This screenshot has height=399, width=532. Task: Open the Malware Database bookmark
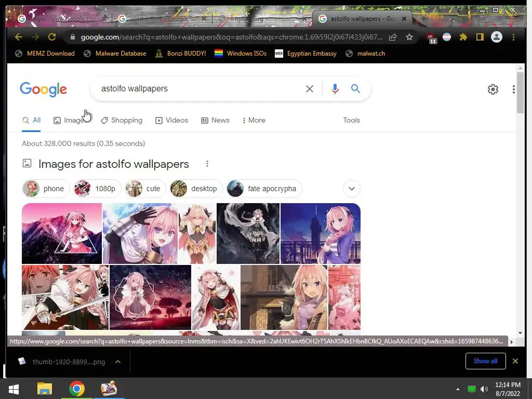tap(115, 54)
